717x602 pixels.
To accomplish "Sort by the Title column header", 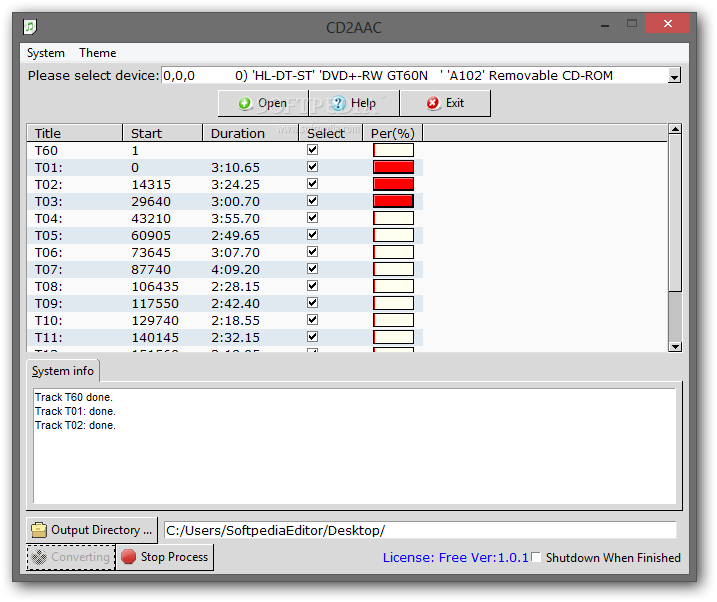I will (75, 133).
